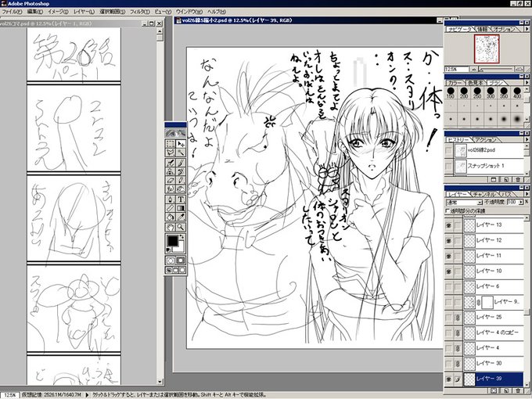Image resolution: width=532 pixels, height=399 pixels.
Task: Switch to the アクション tab
Action: [x=486, y=140]
